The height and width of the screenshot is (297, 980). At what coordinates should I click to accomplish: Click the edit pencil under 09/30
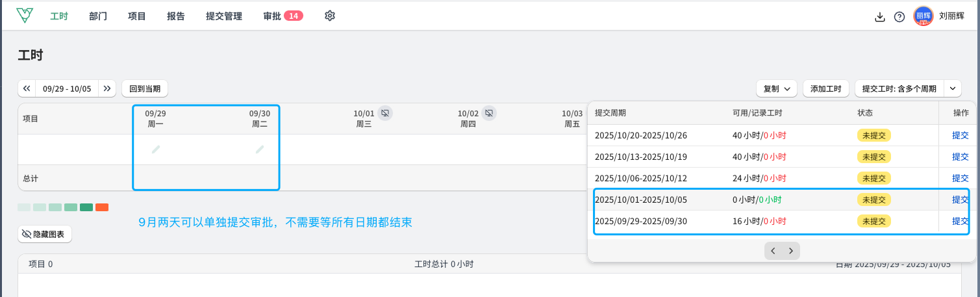click(260, 149)
